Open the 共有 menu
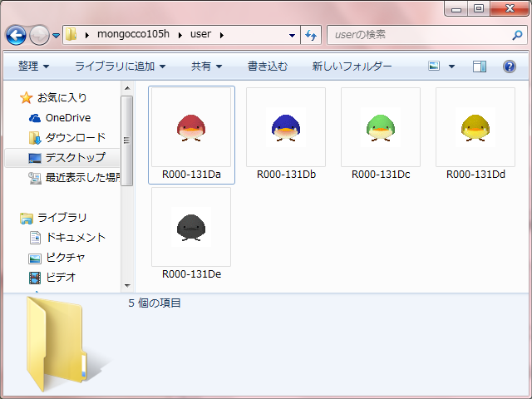The height and width of the screenshot is (399, 532). click(206, 66)
